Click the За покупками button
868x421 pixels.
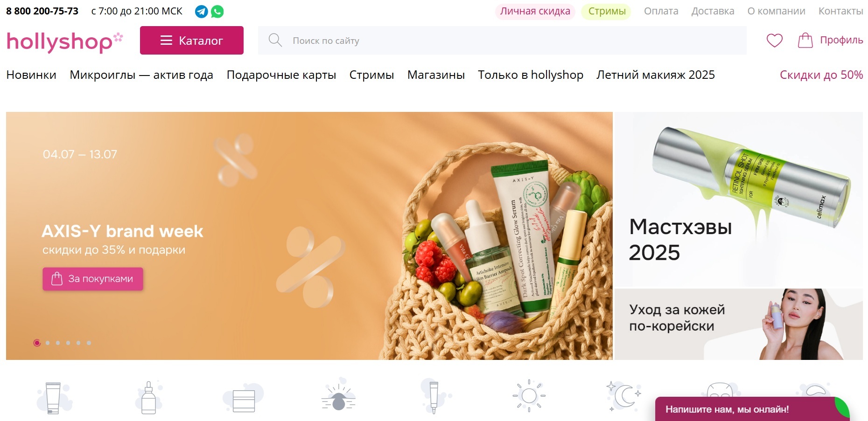pyautogui.click(x=93, y=279)
